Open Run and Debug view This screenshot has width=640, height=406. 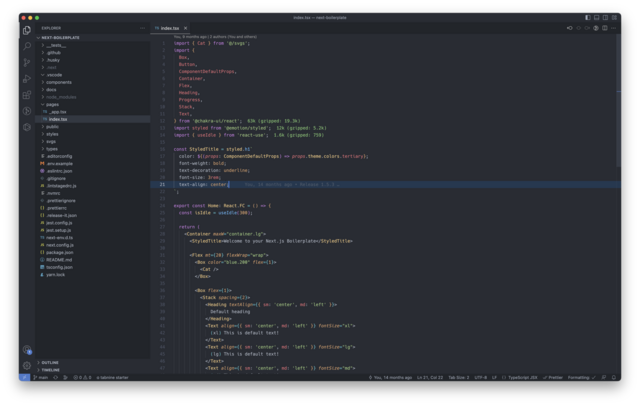click(x=27, y=79)
